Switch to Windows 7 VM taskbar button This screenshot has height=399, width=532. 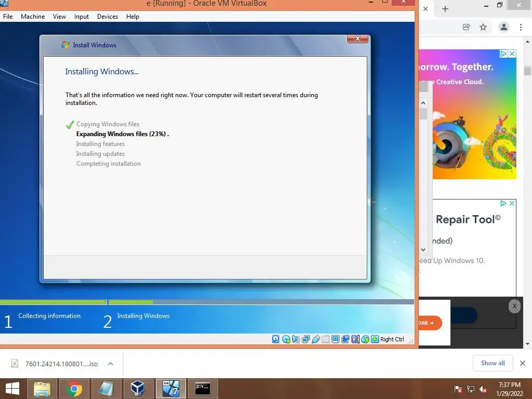click(170, 389)
